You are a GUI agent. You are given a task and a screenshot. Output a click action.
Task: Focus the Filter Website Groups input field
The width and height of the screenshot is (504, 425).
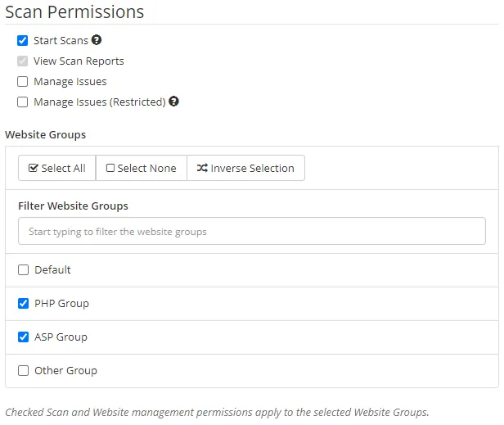pyautogui.click(x=251, y=232)
